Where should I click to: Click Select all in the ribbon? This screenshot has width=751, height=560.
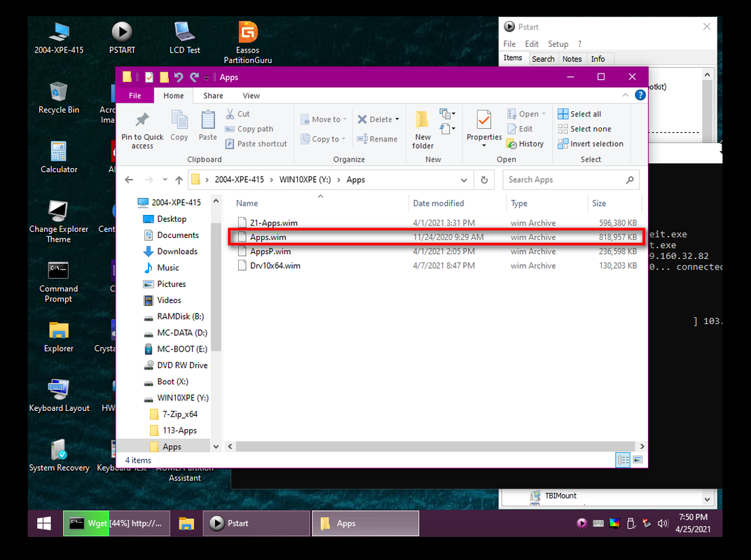(x=579, y=114)
